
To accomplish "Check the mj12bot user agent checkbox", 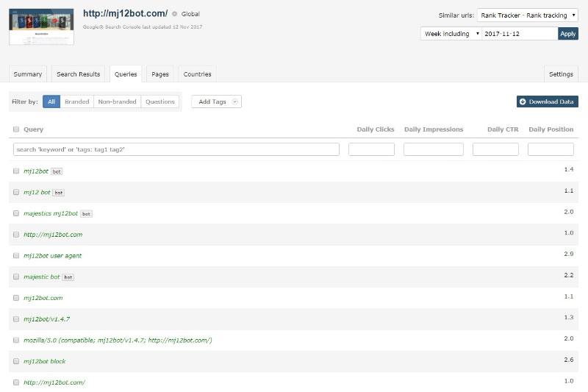I will (16, 255).
